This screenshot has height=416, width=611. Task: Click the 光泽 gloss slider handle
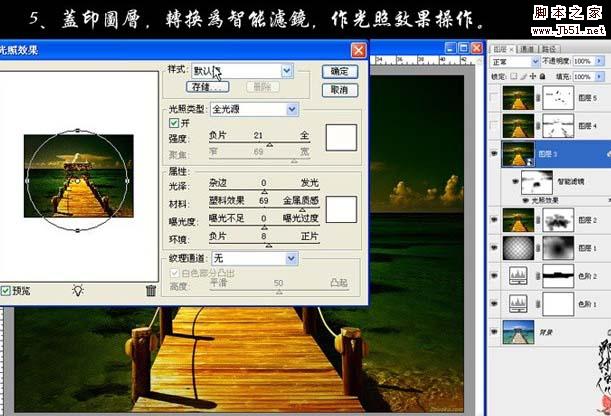point(264,192)
